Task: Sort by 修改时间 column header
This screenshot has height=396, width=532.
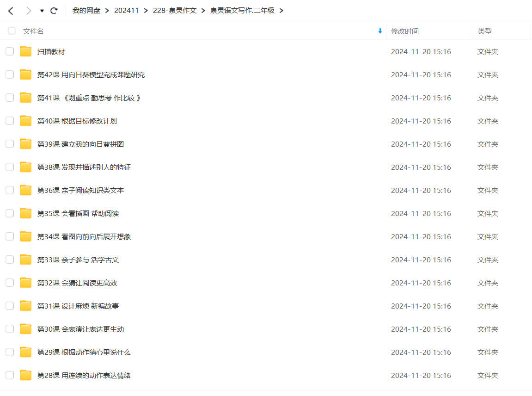Action: tap(405, 31)
